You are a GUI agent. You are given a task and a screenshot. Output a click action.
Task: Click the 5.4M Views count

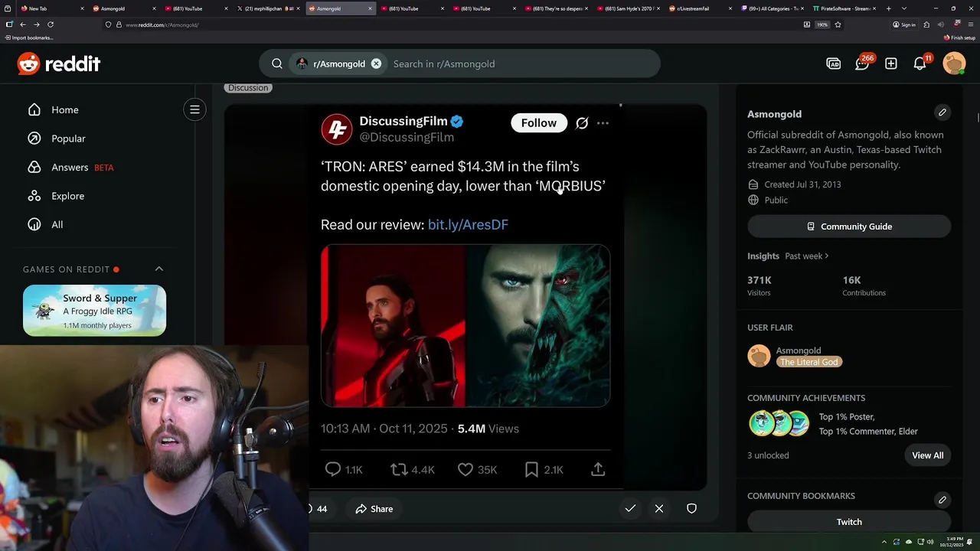488,429
